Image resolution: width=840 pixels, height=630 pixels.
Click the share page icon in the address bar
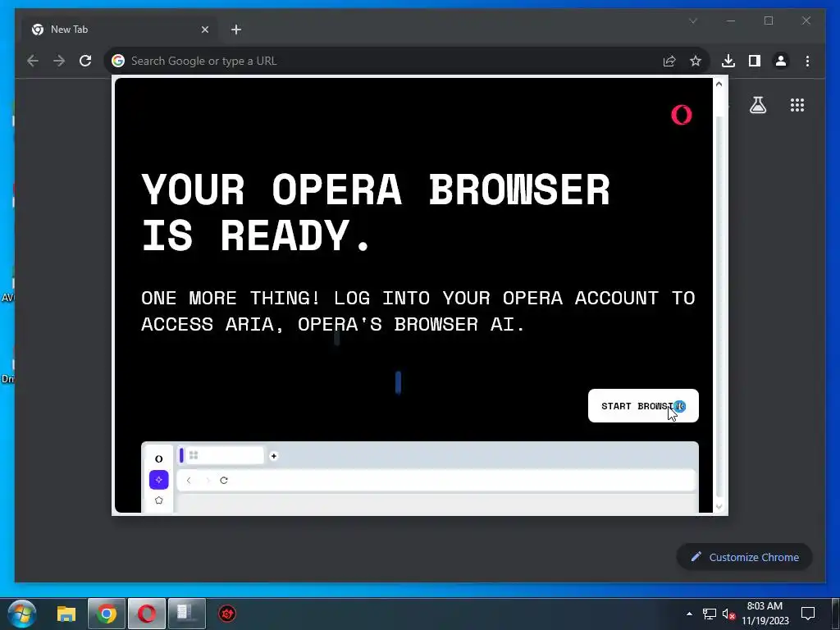pos(669,61)
